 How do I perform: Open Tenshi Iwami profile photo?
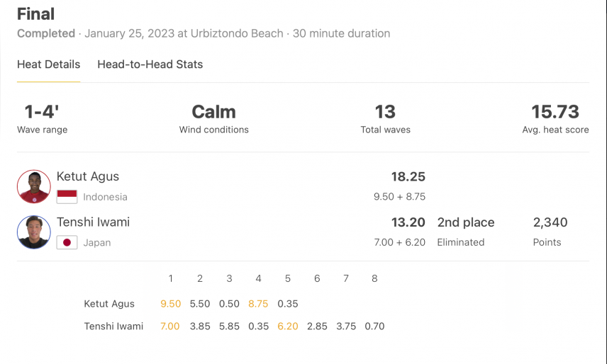tap(33, 232)
